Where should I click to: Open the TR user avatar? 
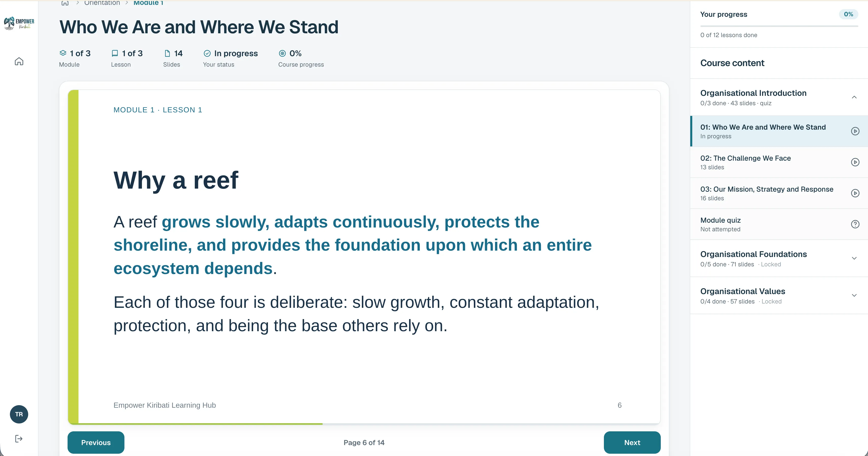[x=19, y=414]
